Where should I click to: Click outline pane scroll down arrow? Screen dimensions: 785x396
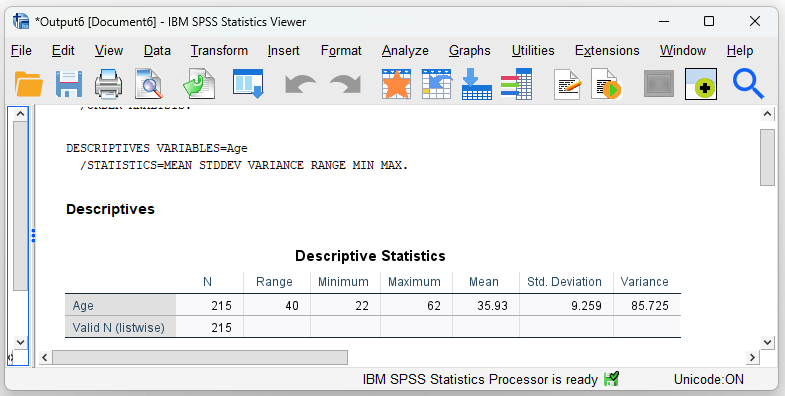20,342
